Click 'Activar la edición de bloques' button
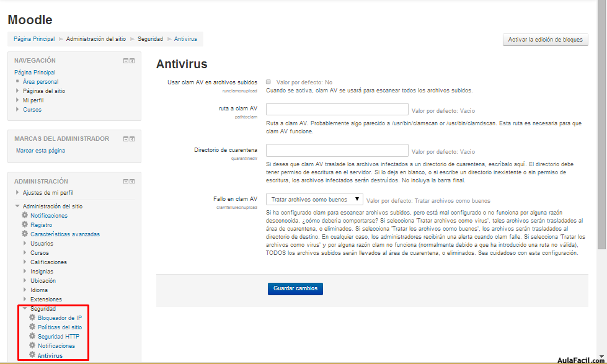Viewport: 607px width, 364px height. pos(546,40)
